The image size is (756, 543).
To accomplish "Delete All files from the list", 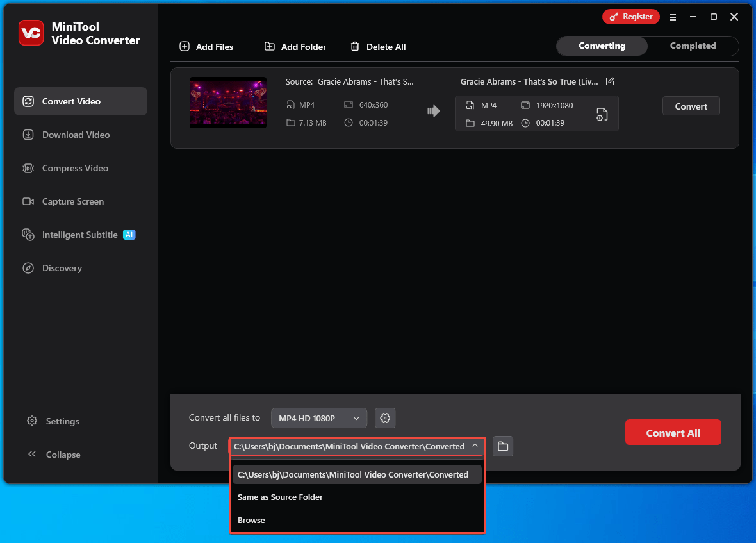I will coord(377,46).
